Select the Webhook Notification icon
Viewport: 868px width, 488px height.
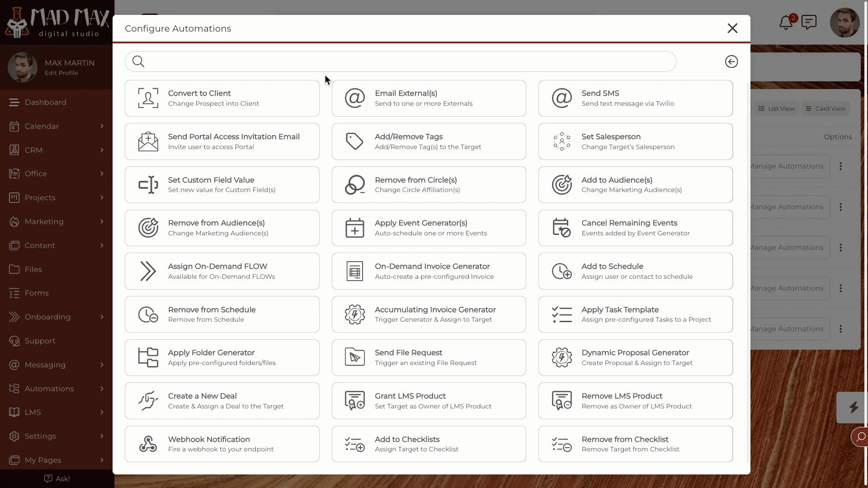click(148, 443)
